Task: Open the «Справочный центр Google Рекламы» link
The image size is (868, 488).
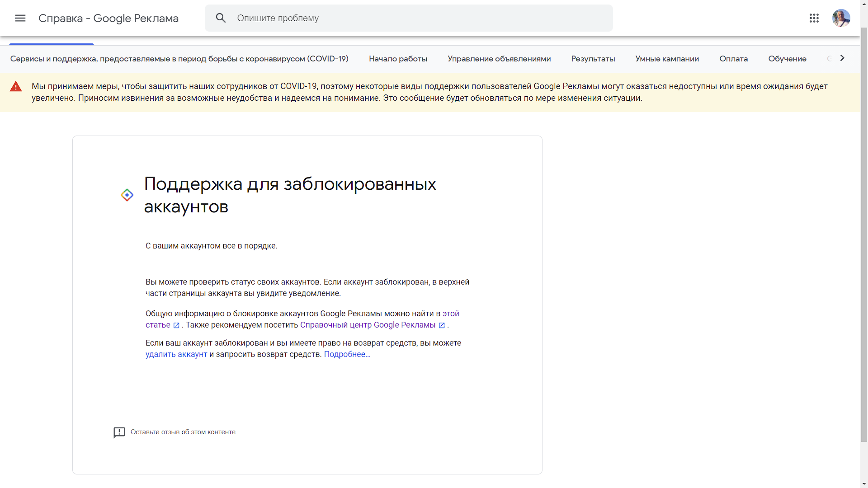Action: point(368,325)
